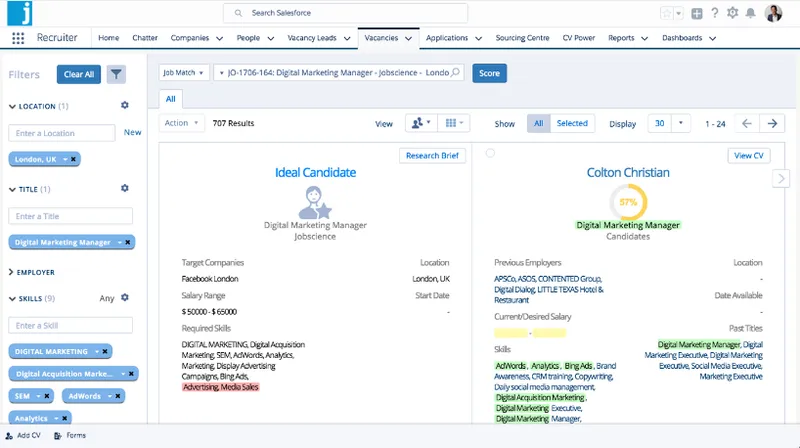Open the people view icon dropdown
This screenshot has width=800, height=448.
pos(421,123)
